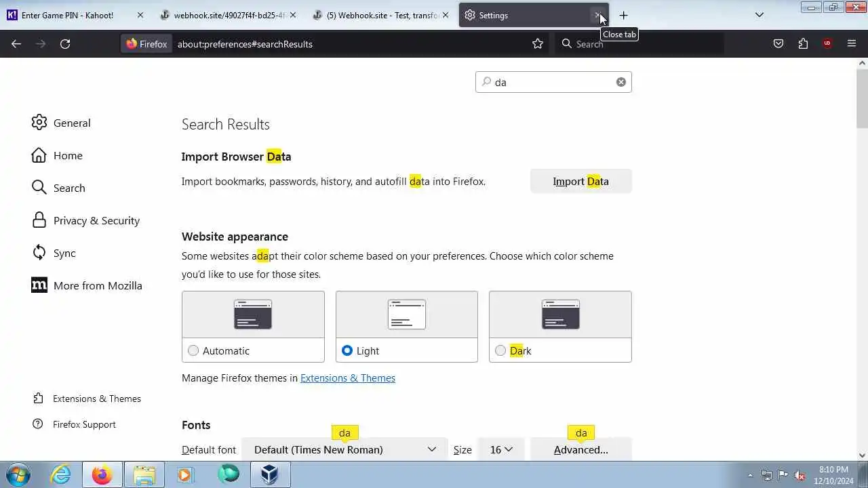Click the taskbar clock showing 8:10 PM
Screen dimensions: 868x488
point(833,475)
